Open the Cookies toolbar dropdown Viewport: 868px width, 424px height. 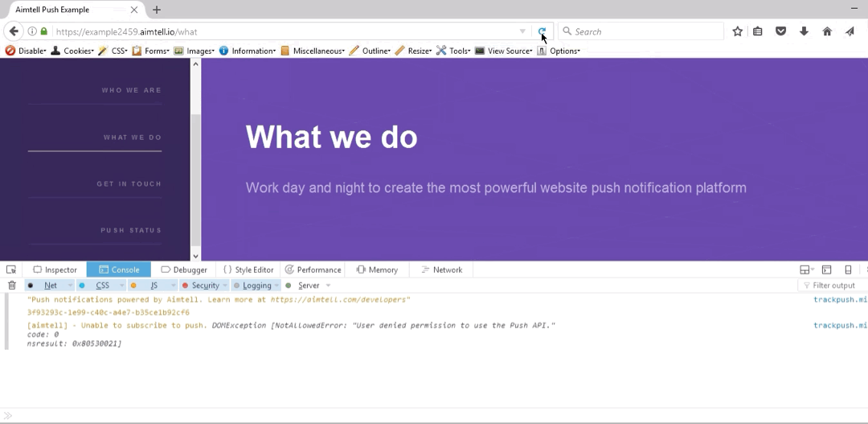(78, 51)
